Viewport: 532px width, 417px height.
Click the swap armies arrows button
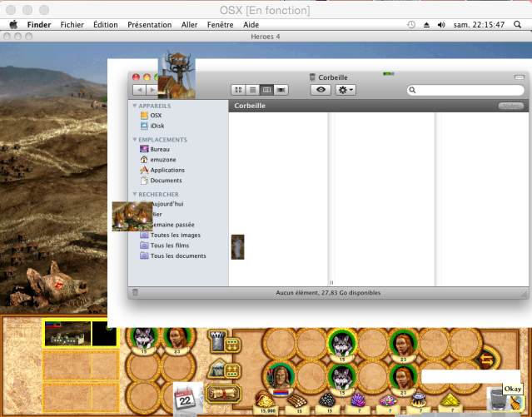click(x=487, y=360)
